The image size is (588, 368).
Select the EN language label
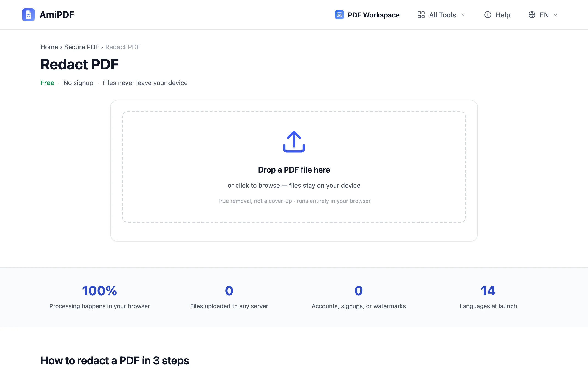pos(544,15)
